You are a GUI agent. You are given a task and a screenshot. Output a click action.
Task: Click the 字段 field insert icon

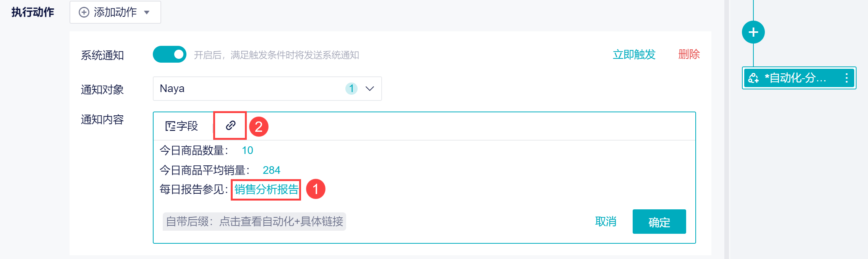170,126
